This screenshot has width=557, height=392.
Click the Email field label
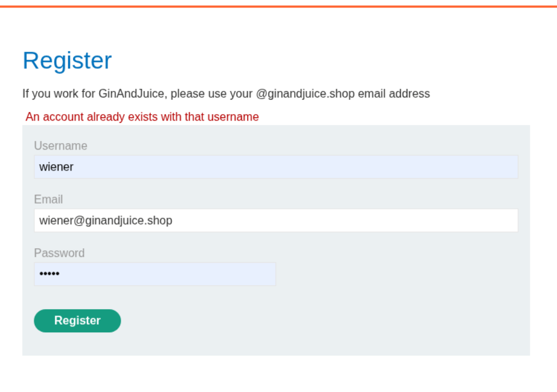click(x=48, y=199)
